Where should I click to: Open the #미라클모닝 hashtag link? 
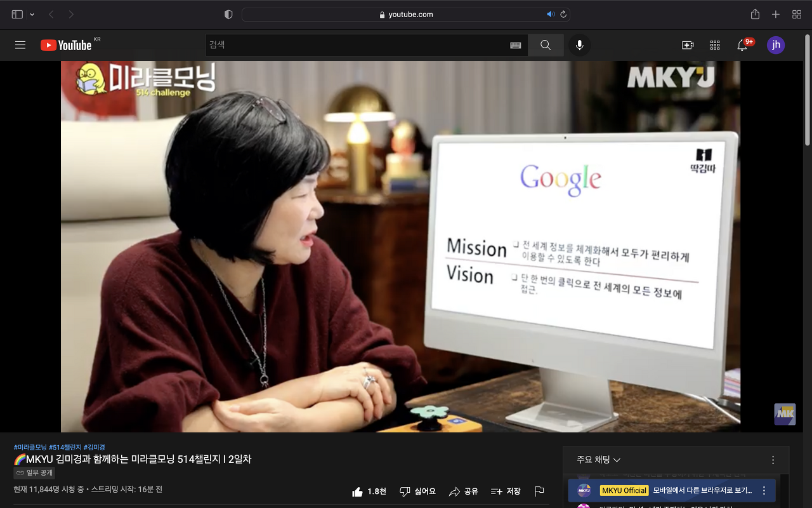[30, 448]
